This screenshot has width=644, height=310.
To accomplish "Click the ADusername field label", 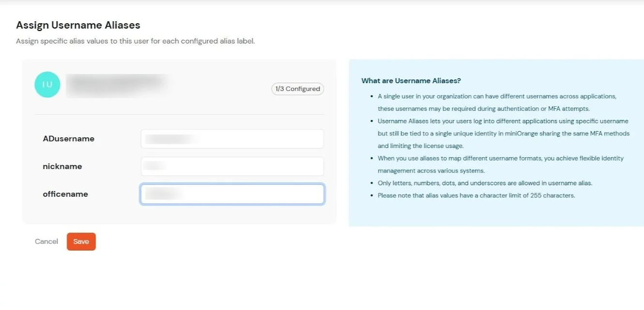I will (x=68, y=138).
